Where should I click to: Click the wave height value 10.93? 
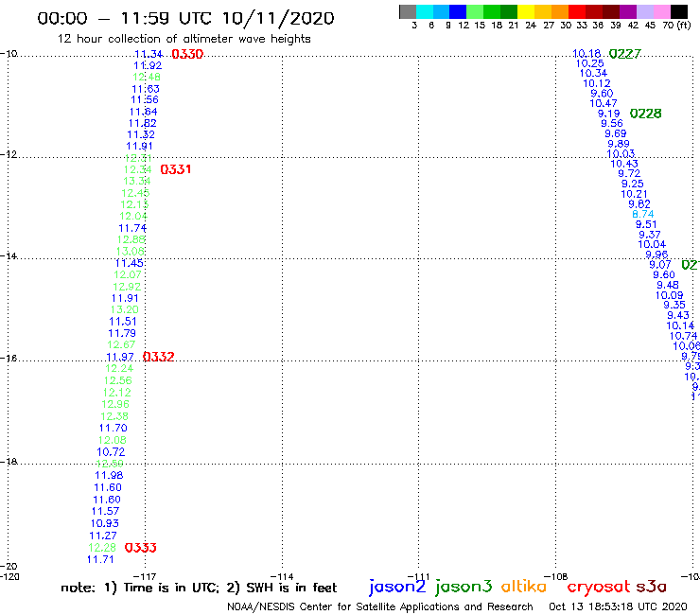click(x=104, y=523)
